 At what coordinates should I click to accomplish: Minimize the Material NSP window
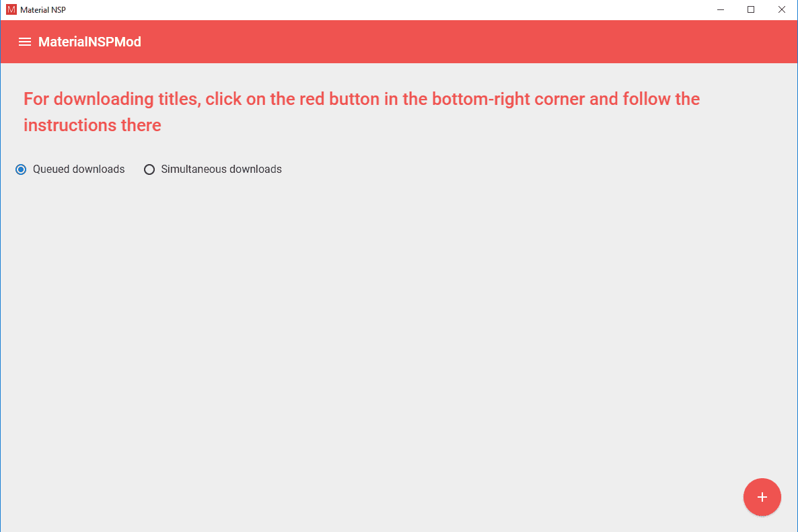[720, 9]
